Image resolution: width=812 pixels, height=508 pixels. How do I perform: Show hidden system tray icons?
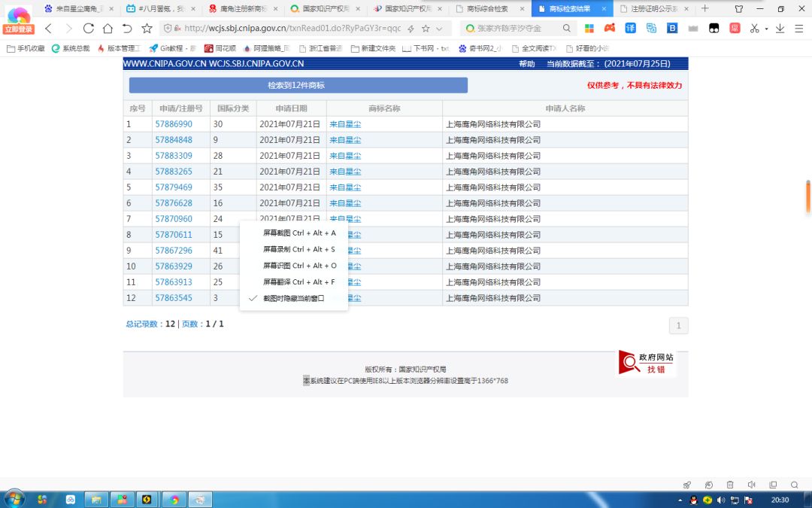pyautogui.click(x=680, y=500)
